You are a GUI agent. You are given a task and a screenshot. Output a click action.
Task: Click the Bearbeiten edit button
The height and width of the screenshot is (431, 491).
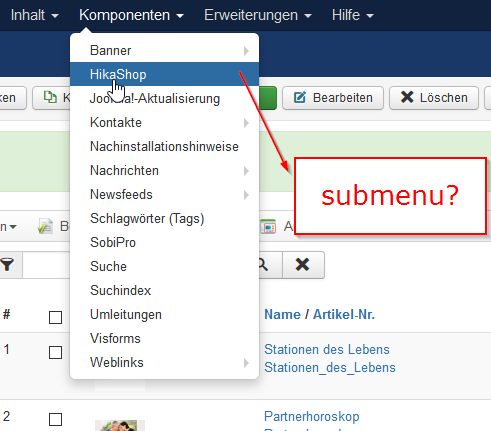pos(333,98)
